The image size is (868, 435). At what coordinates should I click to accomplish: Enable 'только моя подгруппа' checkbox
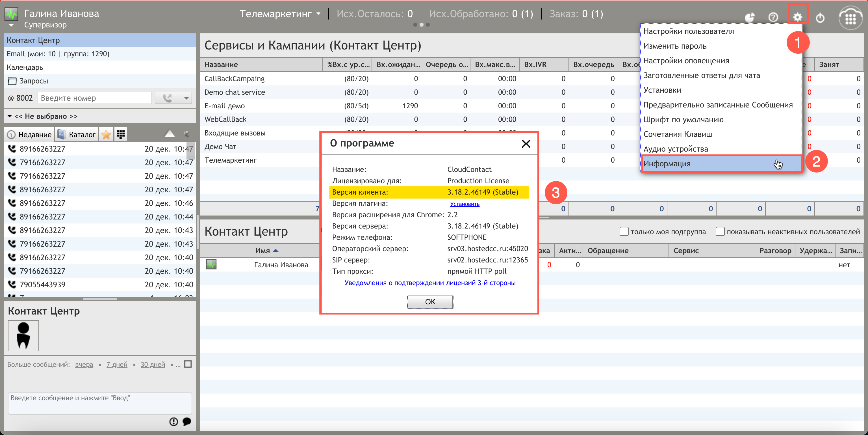[x=624, y=232]
